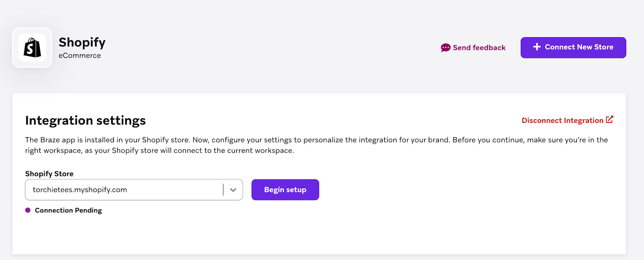Click the Connection Pending status label
This screenshot has height=260, width=644.
point(68,210)
